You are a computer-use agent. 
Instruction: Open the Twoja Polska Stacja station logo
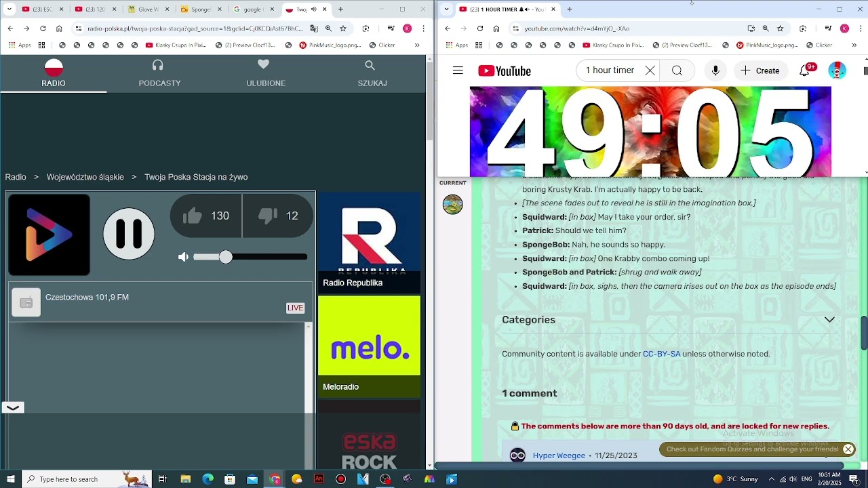49,235
